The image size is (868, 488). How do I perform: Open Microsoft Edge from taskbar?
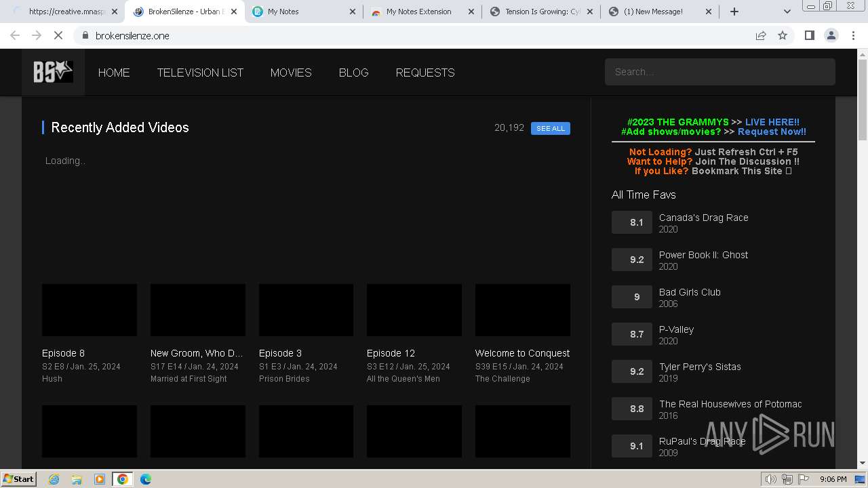(146, 479)
